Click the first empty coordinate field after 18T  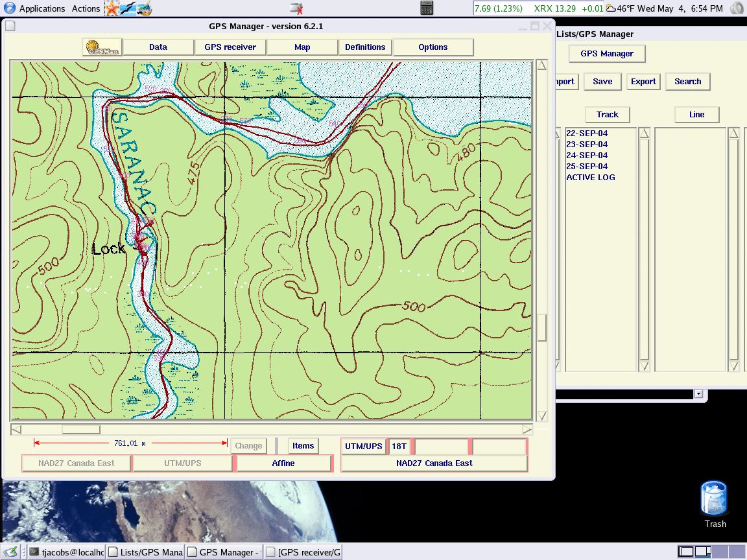pyautogui.click(x=442, y=446)
